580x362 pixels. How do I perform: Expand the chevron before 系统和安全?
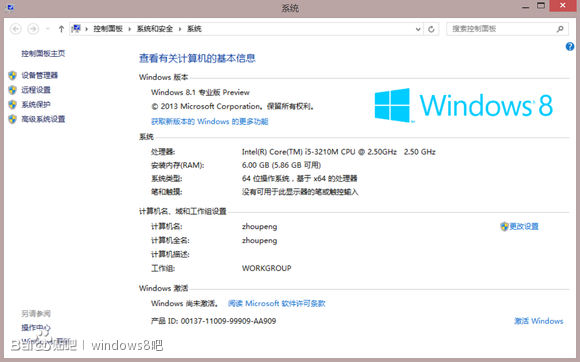(x=130, y=29)
